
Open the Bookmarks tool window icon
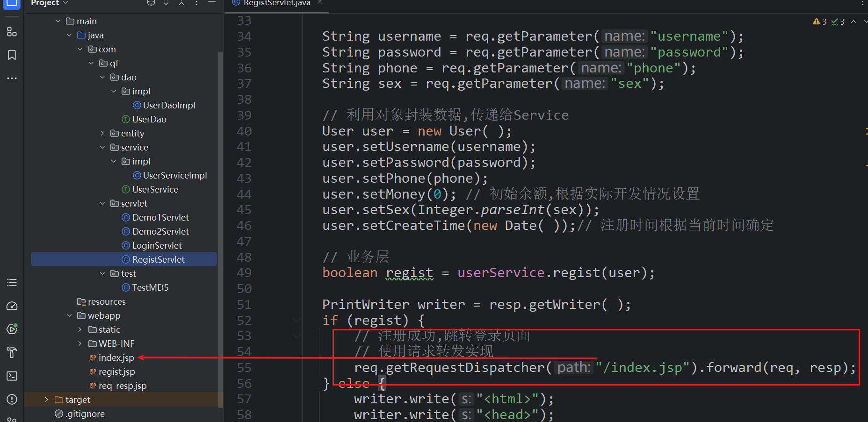tap(12, 55)
